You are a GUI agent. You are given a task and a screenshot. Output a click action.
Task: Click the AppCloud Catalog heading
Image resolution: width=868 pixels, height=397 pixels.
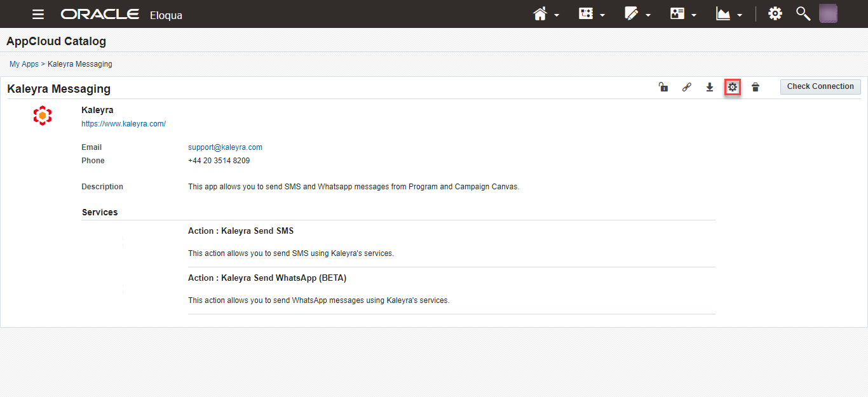point(56,41)
